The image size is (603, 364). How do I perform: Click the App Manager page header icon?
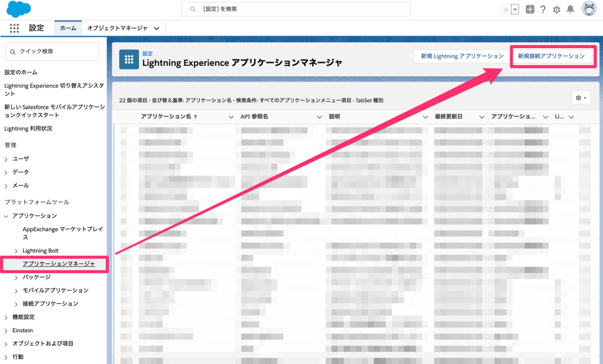[x=129, y=59]
